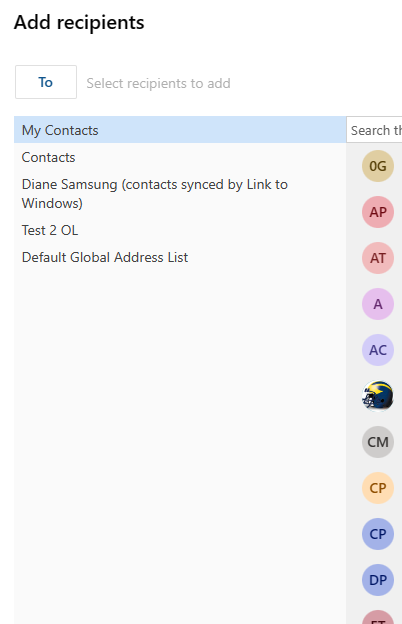This screenshot has width=402, height=624.
Task: Select the contact with single A avatar
Action: tap(378, 304)
